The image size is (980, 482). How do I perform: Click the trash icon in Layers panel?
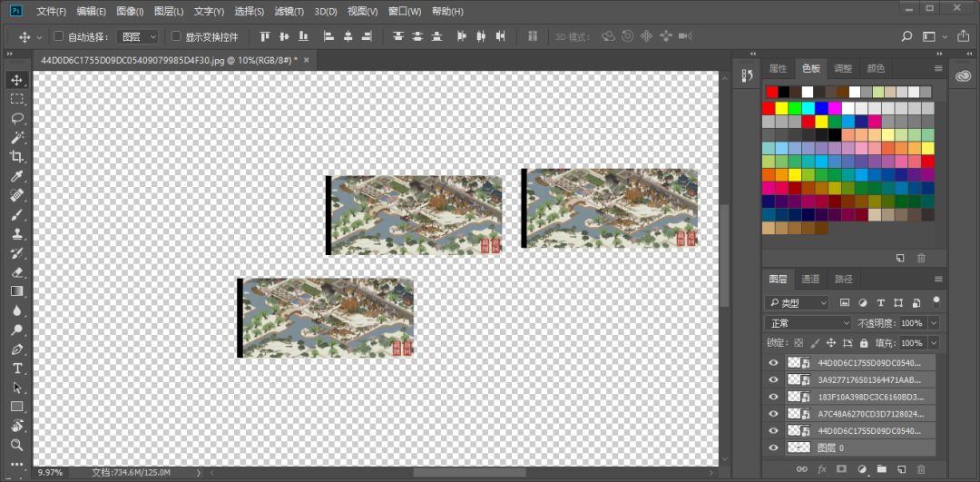pyautogui.click(x=921, y=468)
